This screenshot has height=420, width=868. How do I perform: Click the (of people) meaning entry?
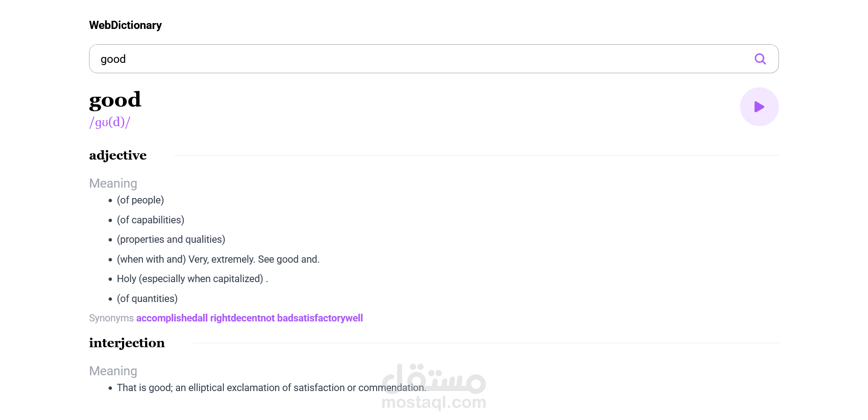tap(141, 200)
